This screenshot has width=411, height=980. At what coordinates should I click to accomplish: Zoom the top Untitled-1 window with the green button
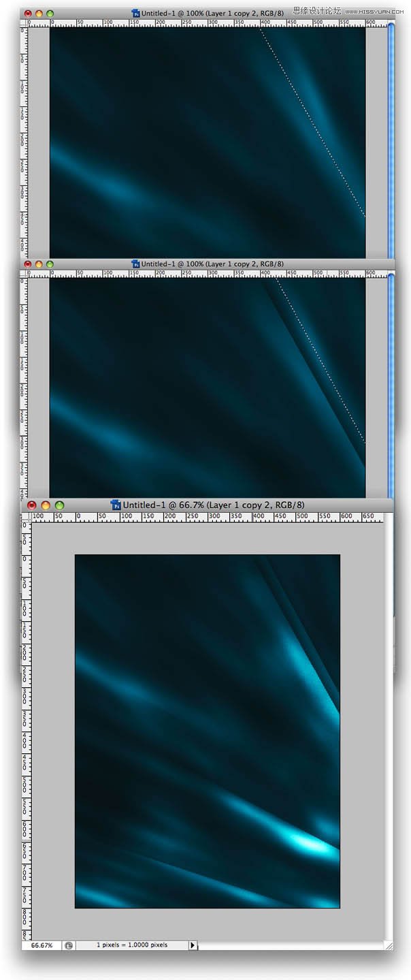(50, 13)
